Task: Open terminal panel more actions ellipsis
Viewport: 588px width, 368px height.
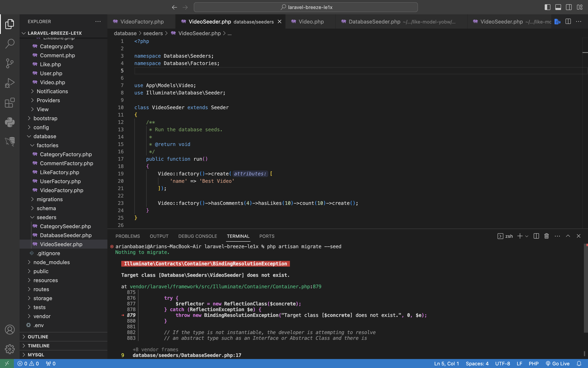Action: 557,236
